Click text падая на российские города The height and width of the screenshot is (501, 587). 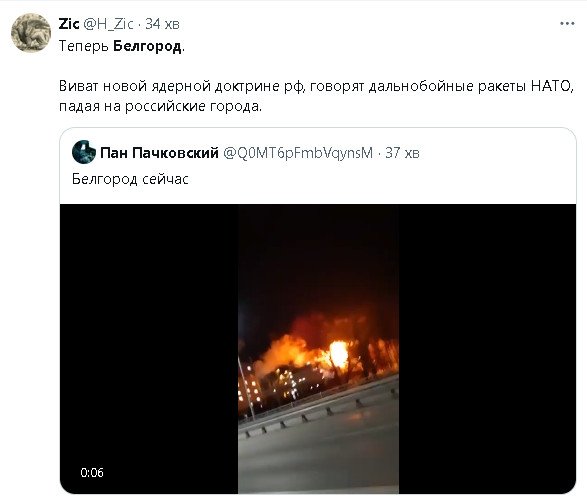[160, 107]
